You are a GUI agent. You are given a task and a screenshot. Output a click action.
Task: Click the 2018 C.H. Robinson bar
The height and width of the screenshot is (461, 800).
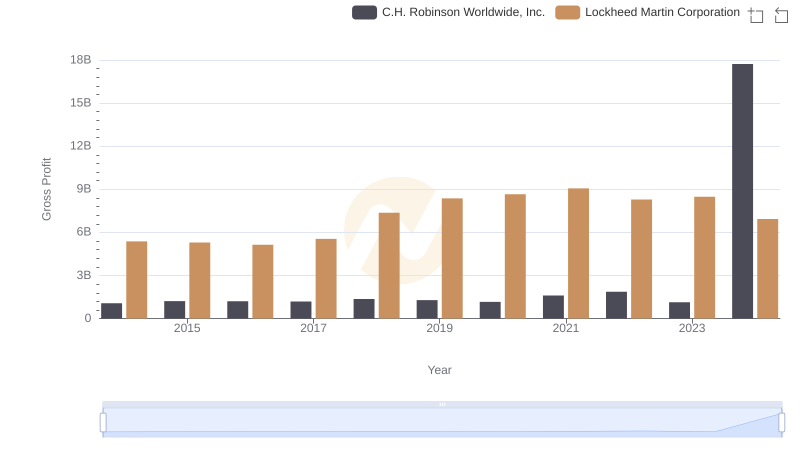(x=364, y=309)
